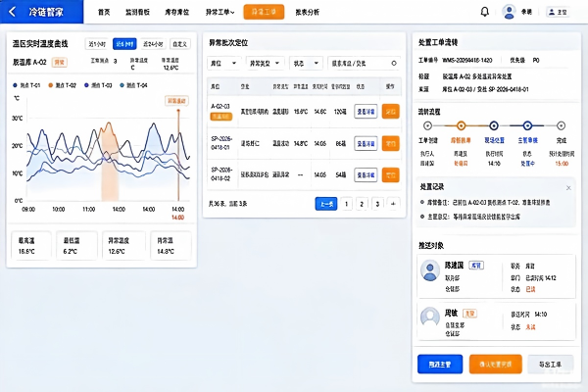This screenshot has height=392, width=588.
Task: View details for SP-2026-0418-02 row
Action: point(366,175)
